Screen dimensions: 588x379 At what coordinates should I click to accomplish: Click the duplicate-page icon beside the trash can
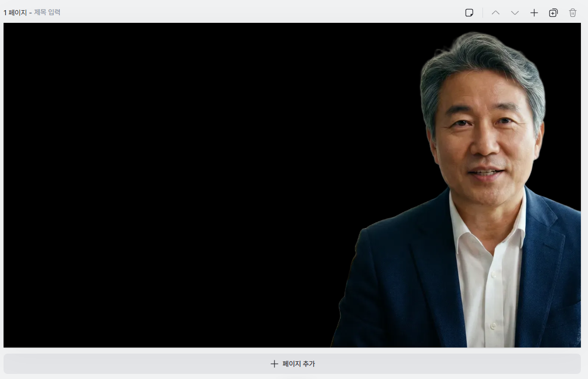point(554,12)
